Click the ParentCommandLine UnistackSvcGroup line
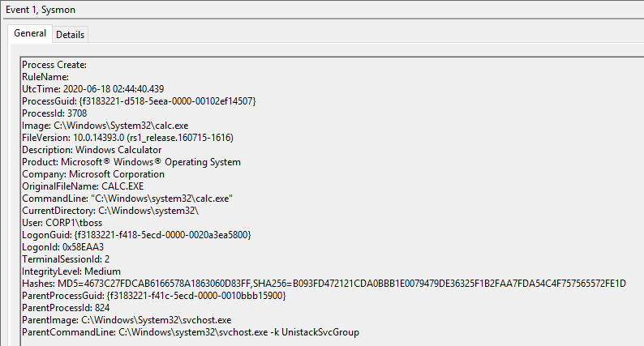 tap(191, 332)
